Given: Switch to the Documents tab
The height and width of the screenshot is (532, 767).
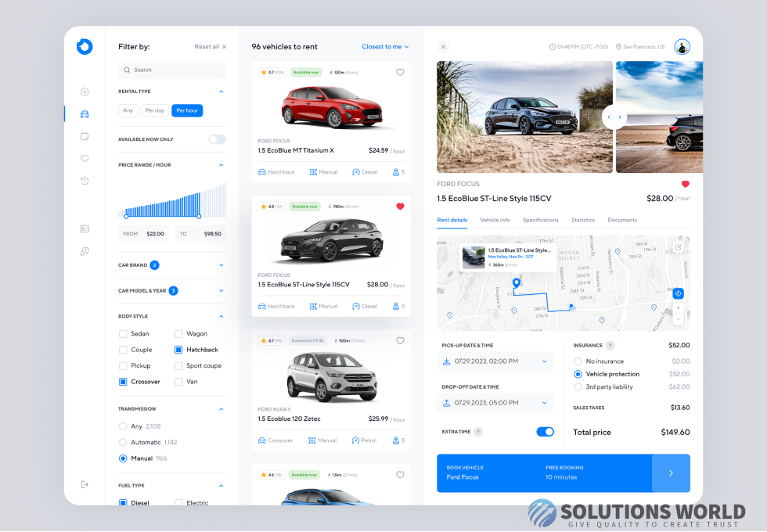Looking at the screenshot, I should coord(622,220).
